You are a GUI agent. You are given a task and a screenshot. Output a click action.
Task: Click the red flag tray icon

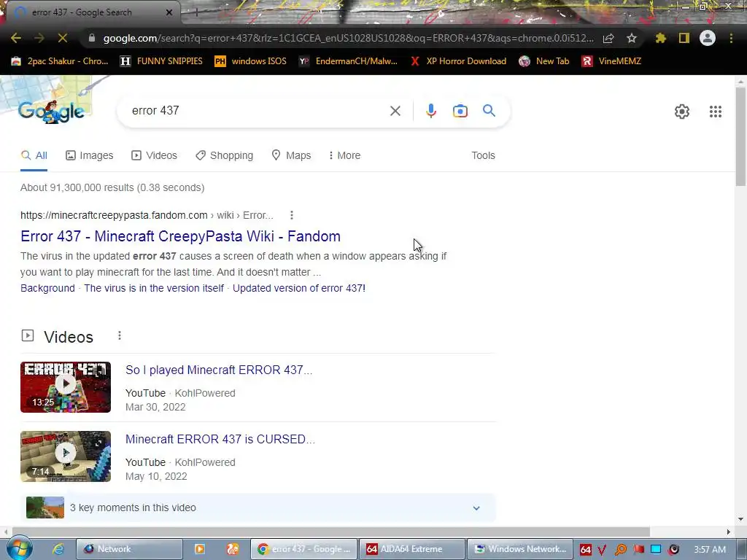638,550
